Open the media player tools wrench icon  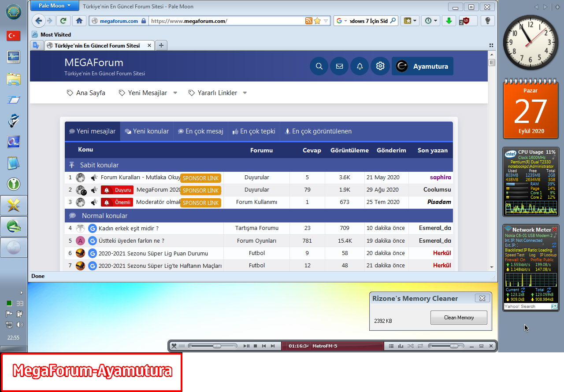(x=174, y=346)
